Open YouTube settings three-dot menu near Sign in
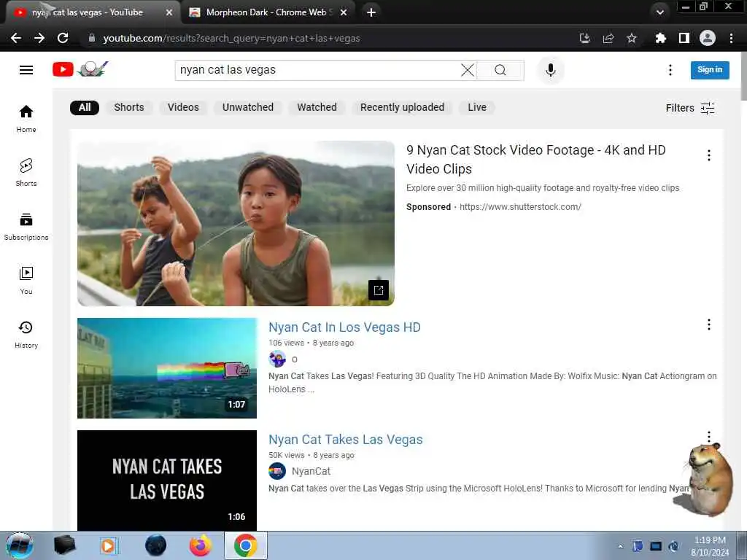747x560 pixels. (670, 70)
